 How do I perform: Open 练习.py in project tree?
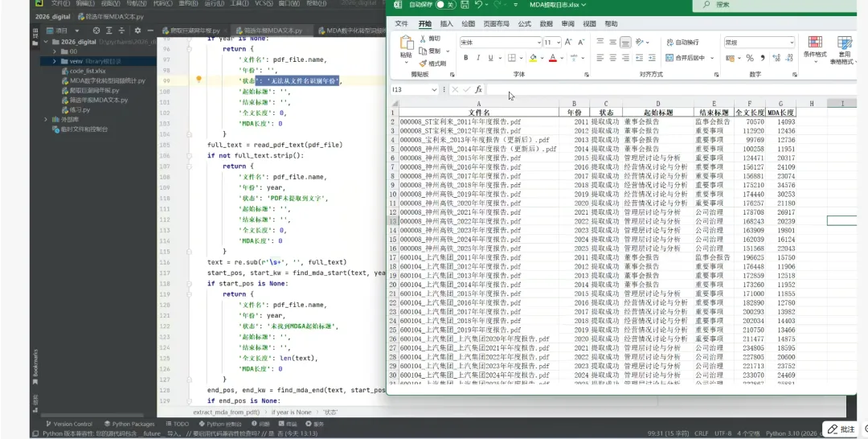pos(76,109)
